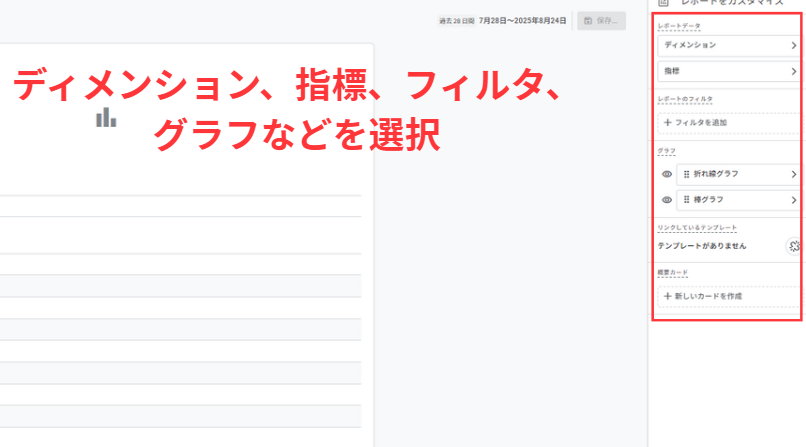Image resolution: width=806 pixels, height=447 pixels.
Task: Click the リンクしているテンプレート section label
Action: pyautogui.click(x=696, y=228)
